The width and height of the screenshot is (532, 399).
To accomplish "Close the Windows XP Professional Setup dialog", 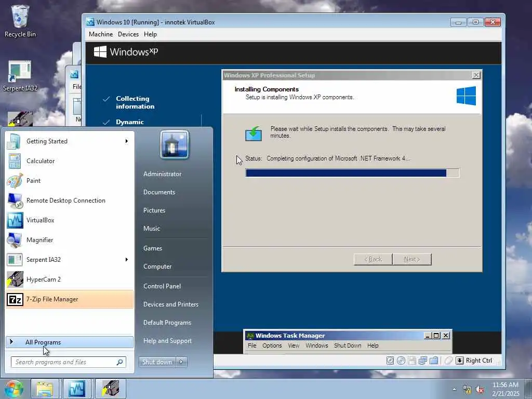I will coord(476,75).
